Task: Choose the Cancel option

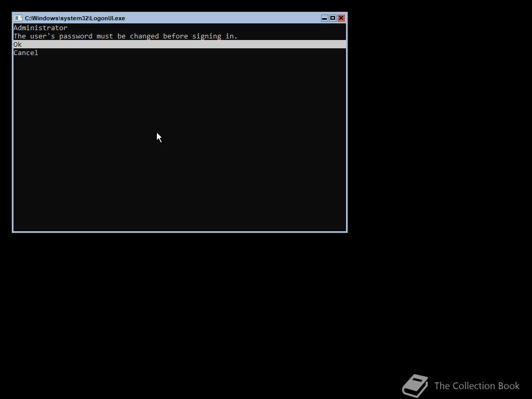Action: click(26, 53)
